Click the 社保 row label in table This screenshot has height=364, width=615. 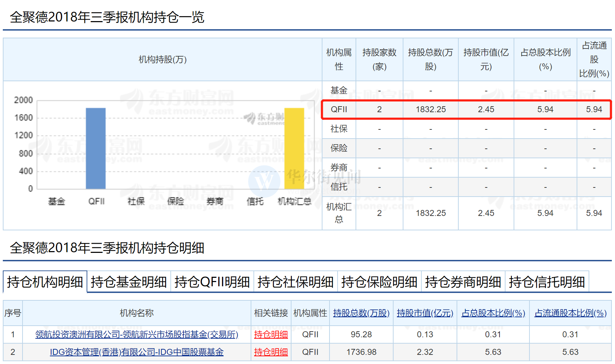tap(339, 129)
